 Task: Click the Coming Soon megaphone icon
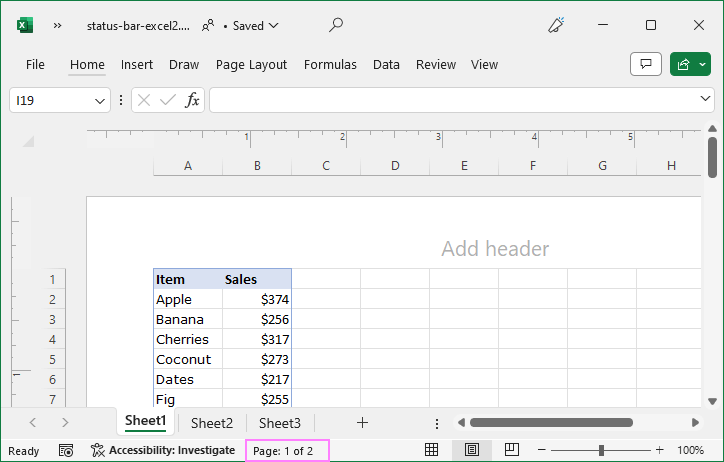pos(557,25)
